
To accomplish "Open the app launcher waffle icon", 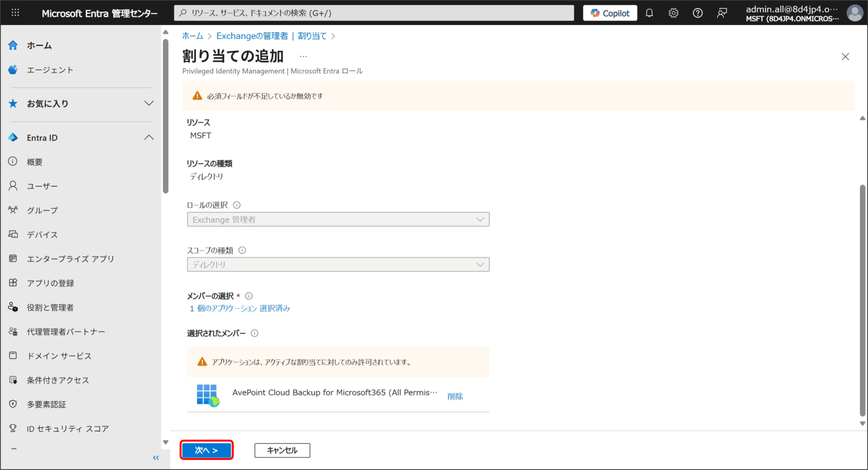I will [x=15, y=13].
